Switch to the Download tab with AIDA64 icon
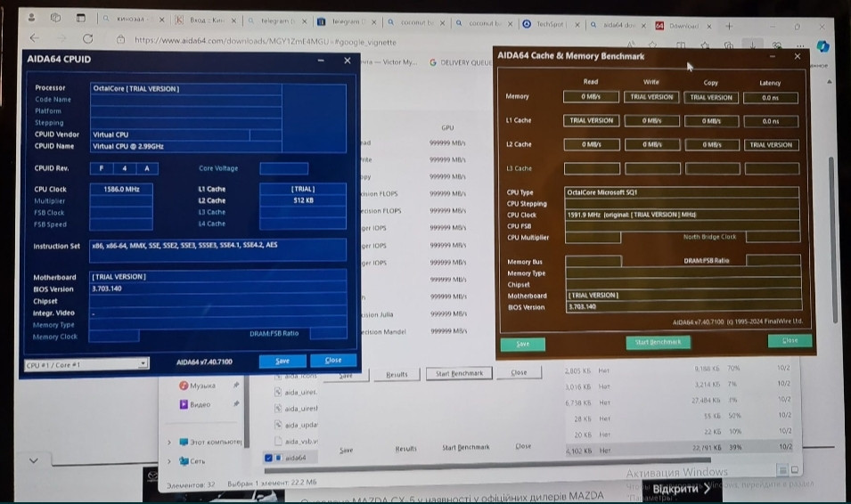Screen dimensions: 851x504 tap(683, 26)
